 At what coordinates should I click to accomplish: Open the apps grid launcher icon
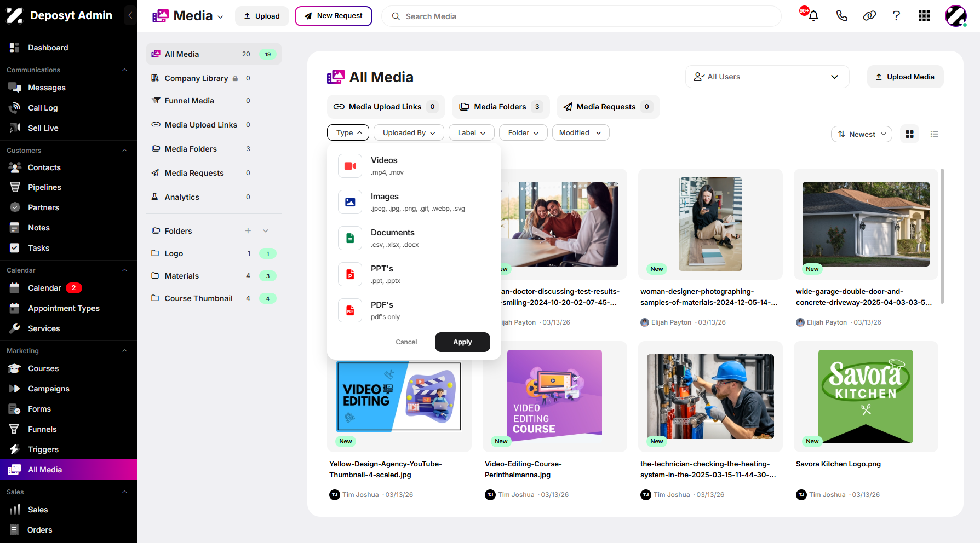(924, 16)
